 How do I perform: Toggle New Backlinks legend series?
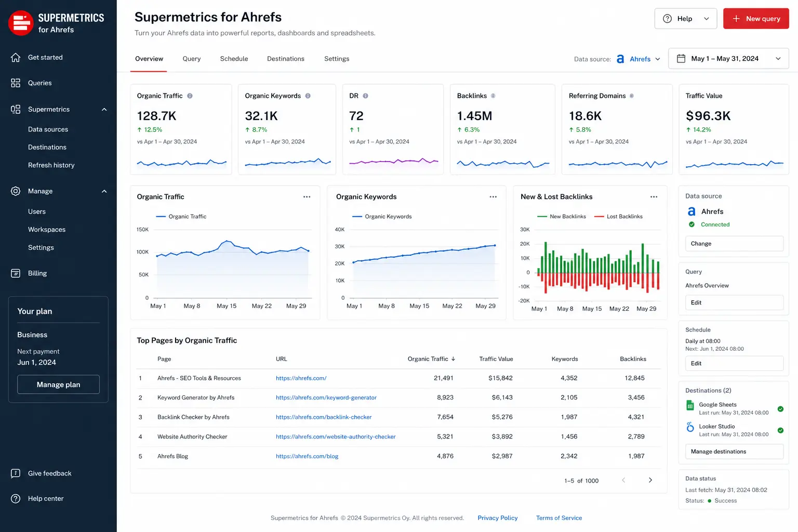[x=562, y=217]
